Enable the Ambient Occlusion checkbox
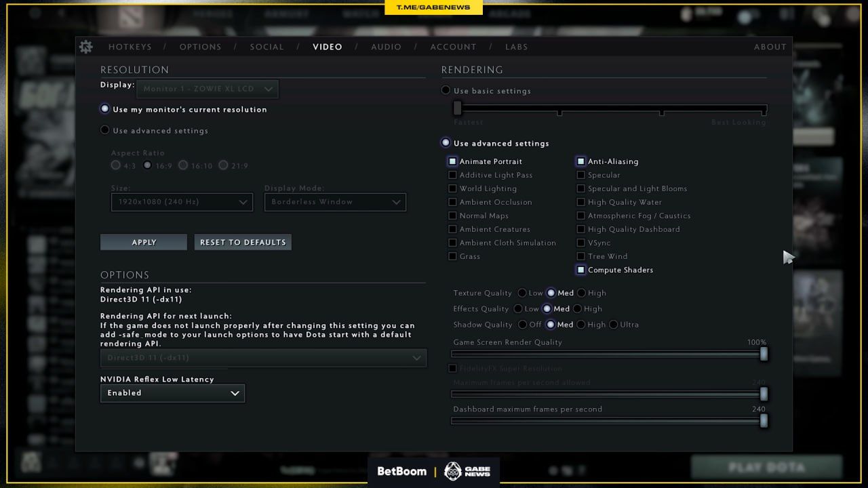The height and width of the screenshot is (488, 868). tap(452, 202)
